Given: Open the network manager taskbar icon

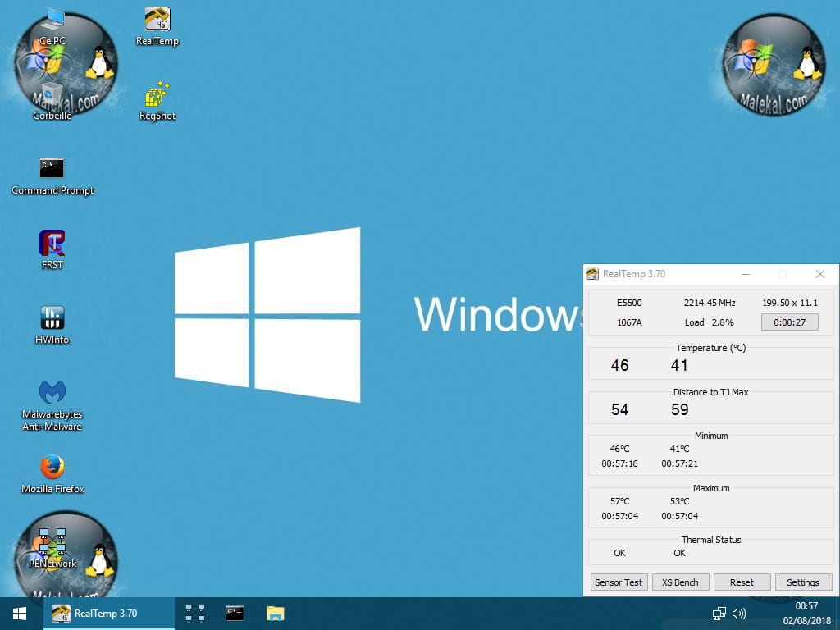Looking at the screenshot, I should [195, 614].
